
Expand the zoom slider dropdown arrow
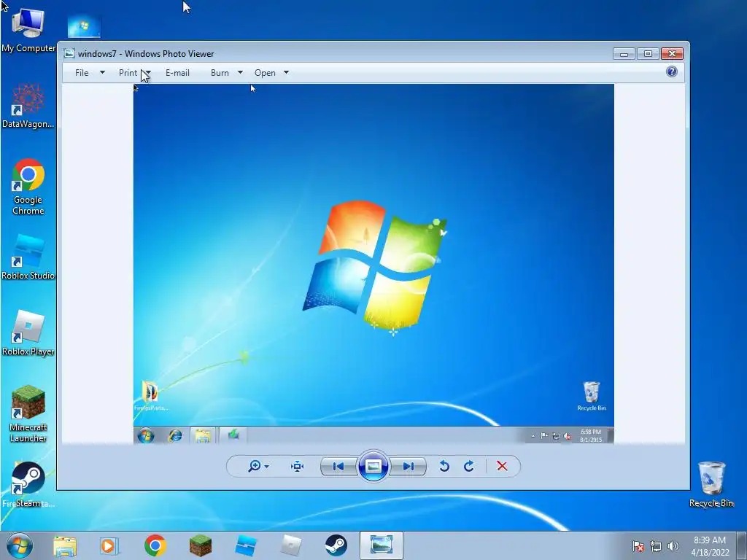267,467
